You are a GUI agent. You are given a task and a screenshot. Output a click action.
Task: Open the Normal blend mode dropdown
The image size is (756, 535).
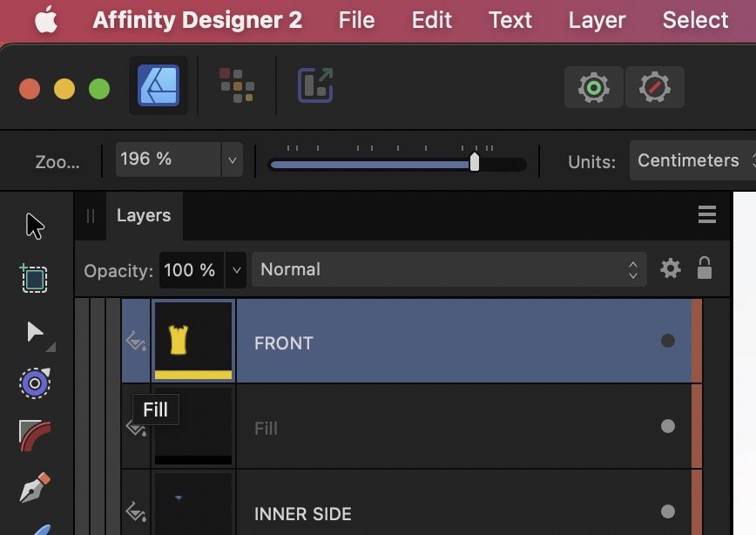pyautogui.click(x=449, y=269)
